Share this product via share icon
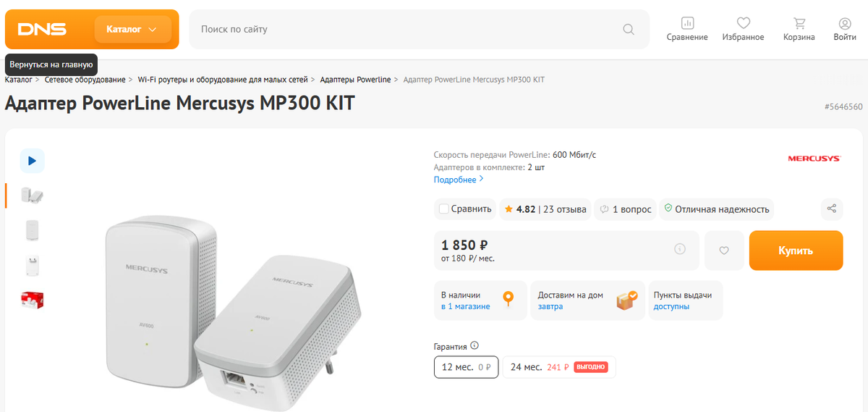868x412 pixels. tap(832, 209)
